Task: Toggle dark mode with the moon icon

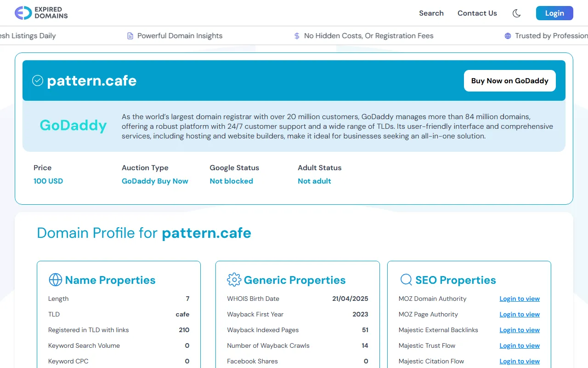Action: (516, 13)
